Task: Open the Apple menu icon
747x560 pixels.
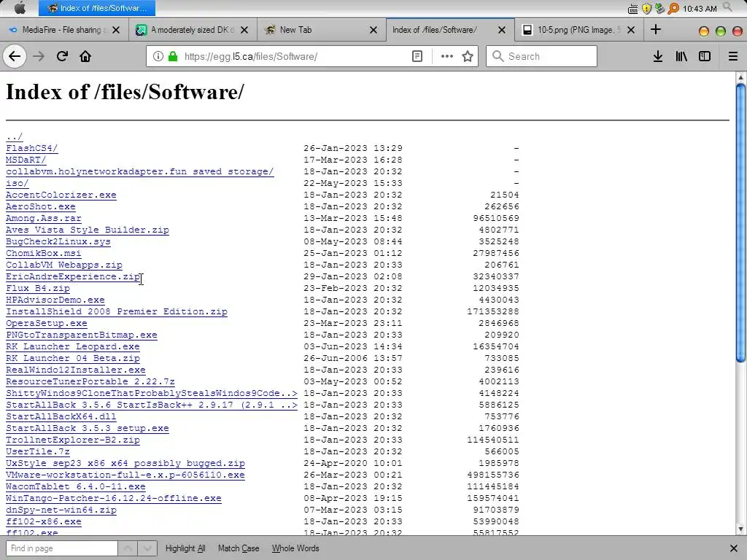Action: coord(20,7)
